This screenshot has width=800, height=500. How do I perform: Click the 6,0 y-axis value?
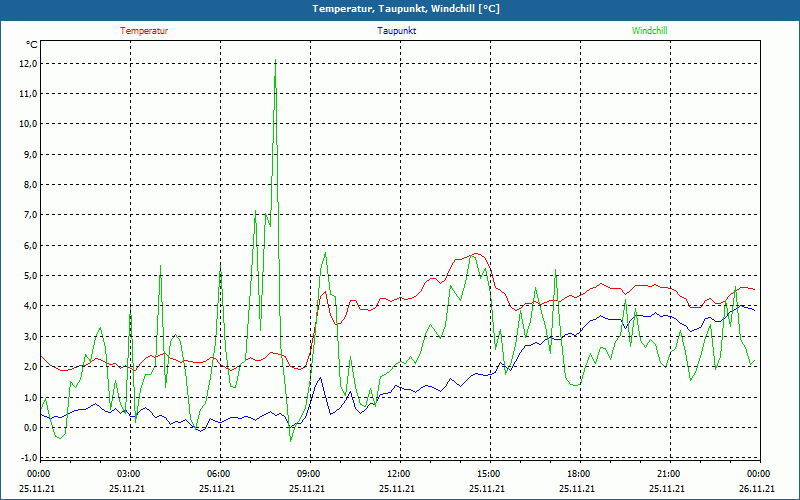(x=30, y=245)
